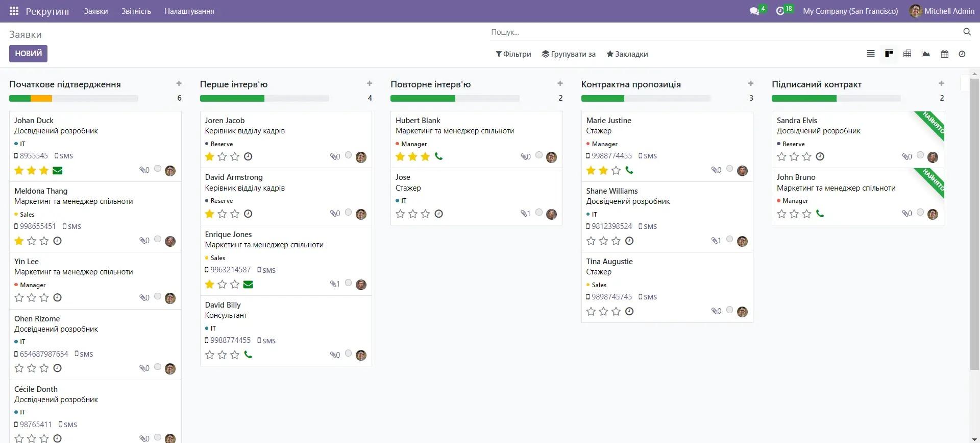The width and height of the screenshot is (980, 443).
Task: Open the Налаштування menu
Action: click(189, 11)
